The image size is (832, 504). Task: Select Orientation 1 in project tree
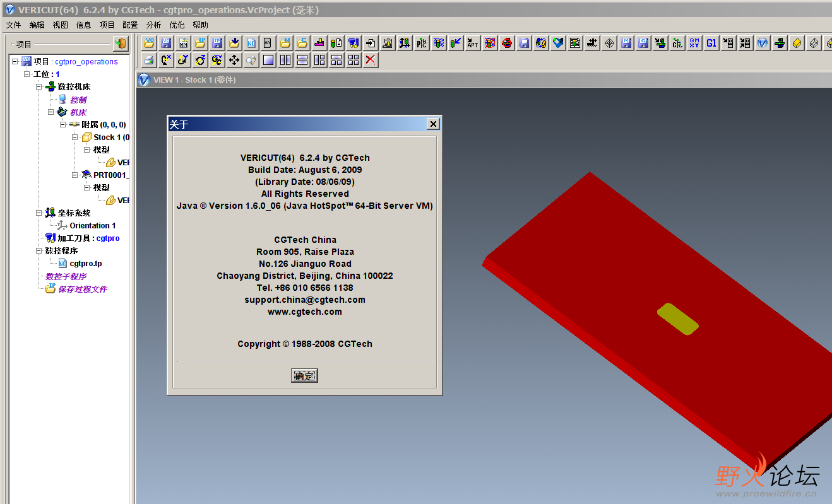(93, 225)
